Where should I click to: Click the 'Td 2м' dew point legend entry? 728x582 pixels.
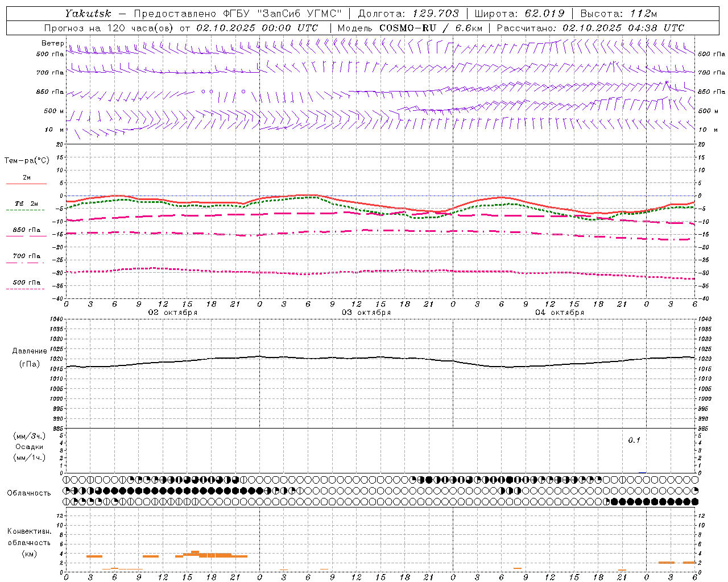point(27,203)
